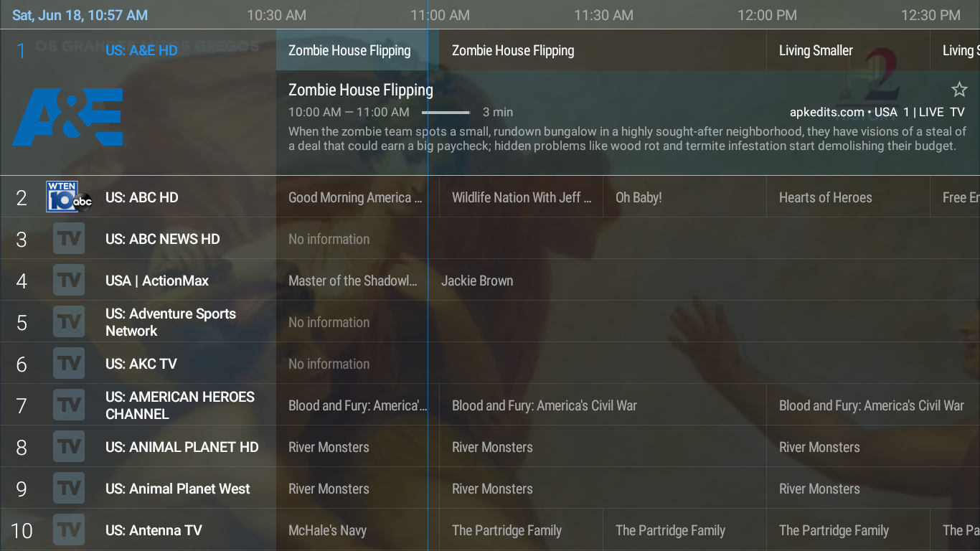This screenshot has width=980, height=551.
Task: Click the 11:30 AM time header
Action: [603, 15]
